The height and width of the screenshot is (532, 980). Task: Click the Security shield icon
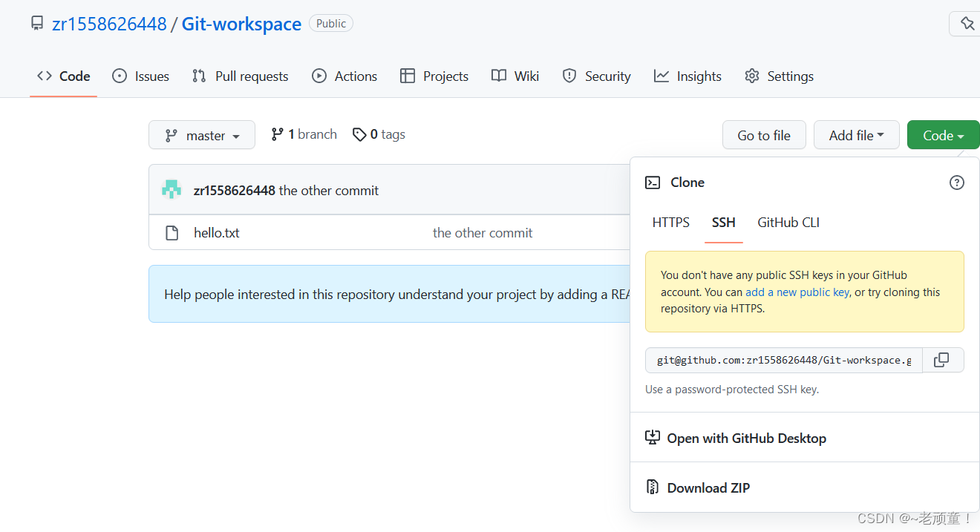569,76
